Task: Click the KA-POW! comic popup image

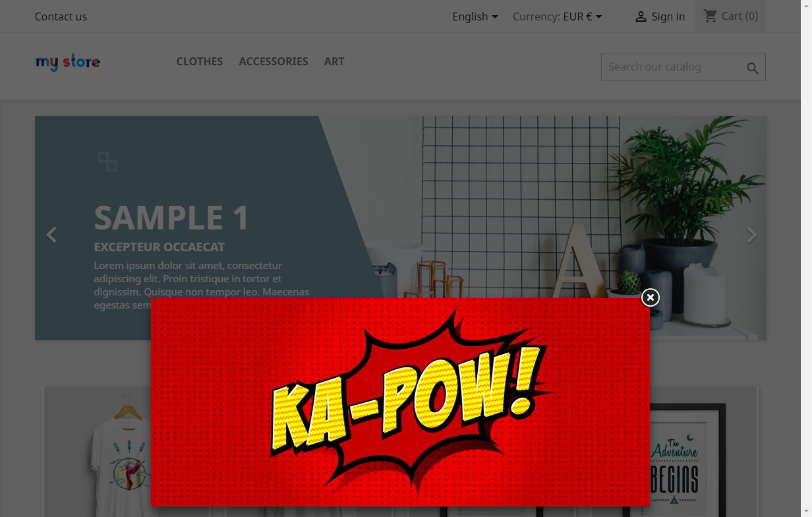Action: [x=400, y=402]
